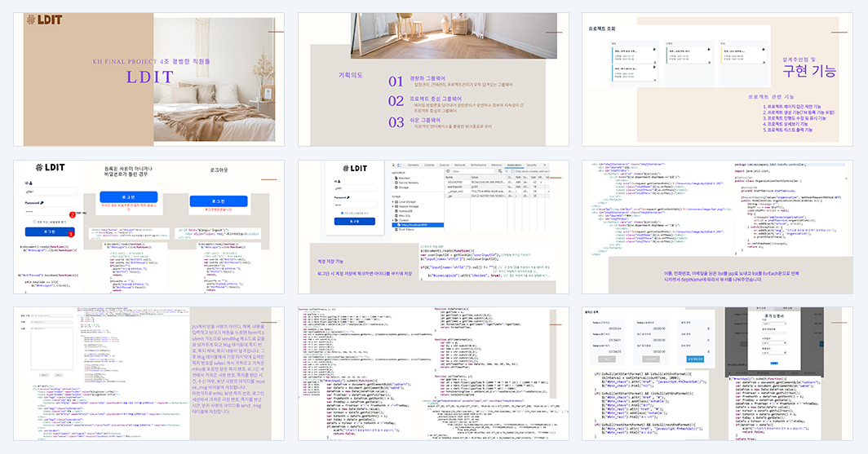
Task: Open the login slide showing 로그아웃 example
Action: click(x=149, y=227)
